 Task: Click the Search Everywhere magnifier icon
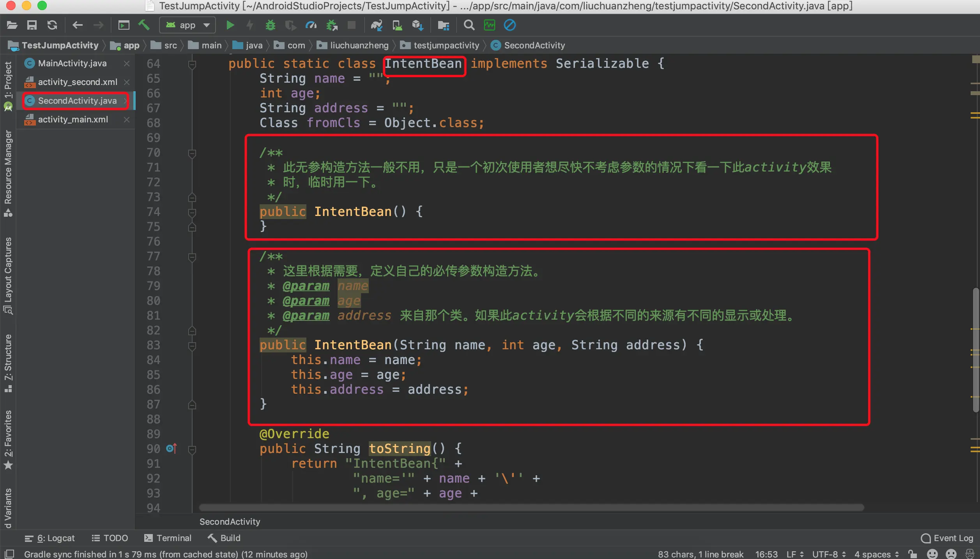coord(469,25)
